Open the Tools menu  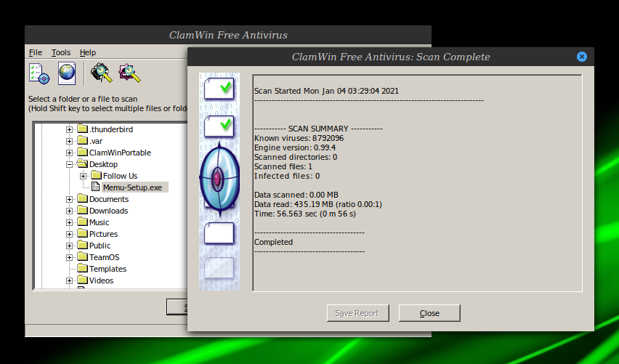tap(61, 52)
